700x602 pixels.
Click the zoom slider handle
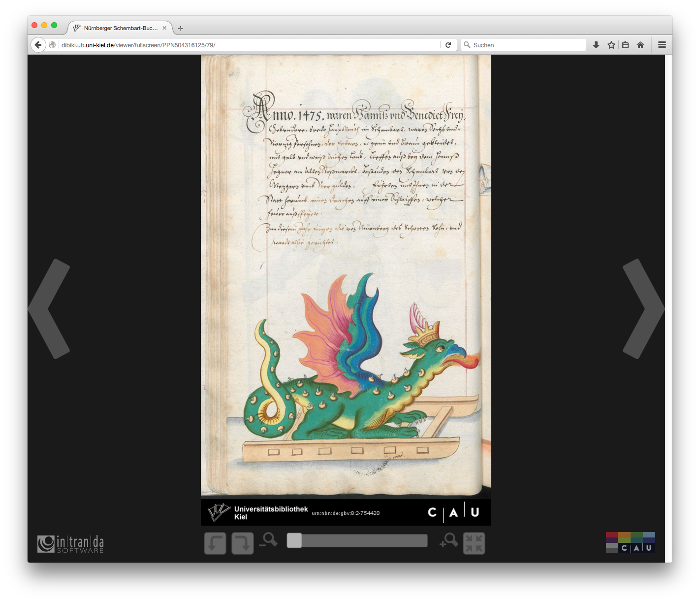point(294,540)
